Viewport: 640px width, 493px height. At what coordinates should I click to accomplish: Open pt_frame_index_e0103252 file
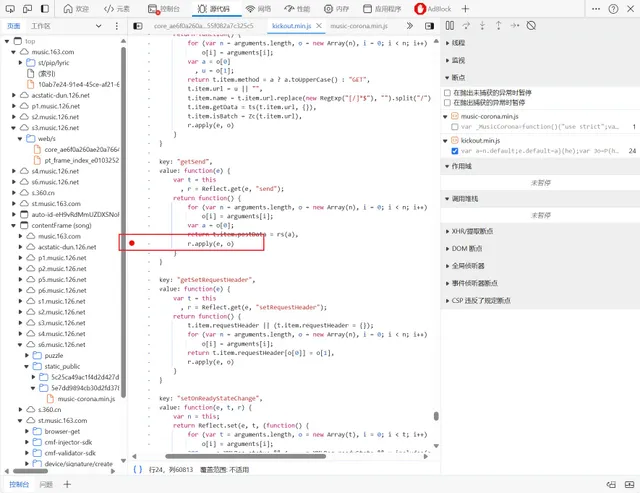point(82,160)
